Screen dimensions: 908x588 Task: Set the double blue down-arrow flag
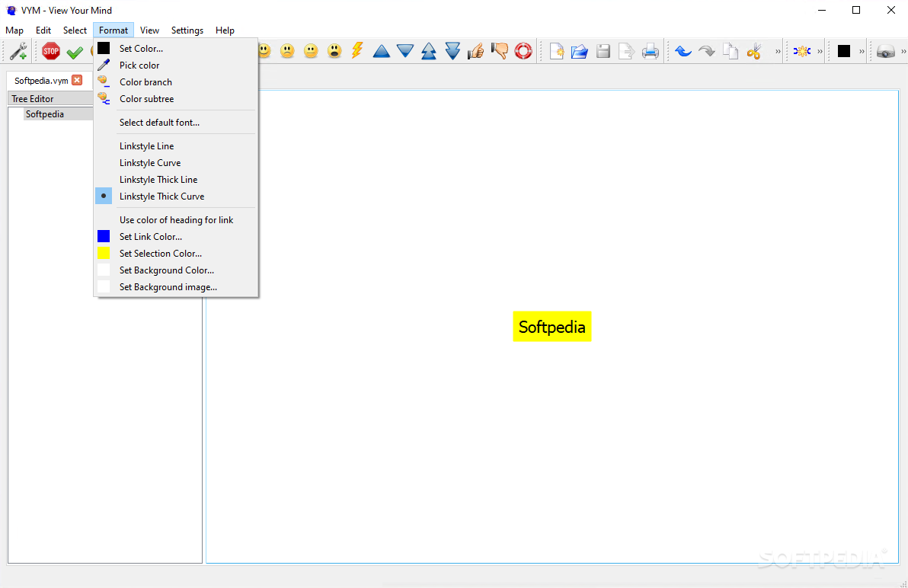pyautogui.click(x=452, y=52)
